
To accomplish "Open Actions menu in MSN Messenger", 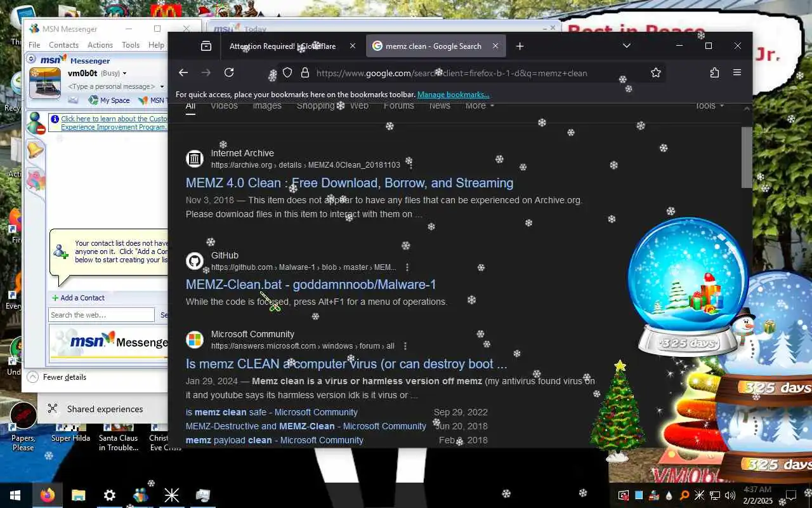I will tap(100, 45).
